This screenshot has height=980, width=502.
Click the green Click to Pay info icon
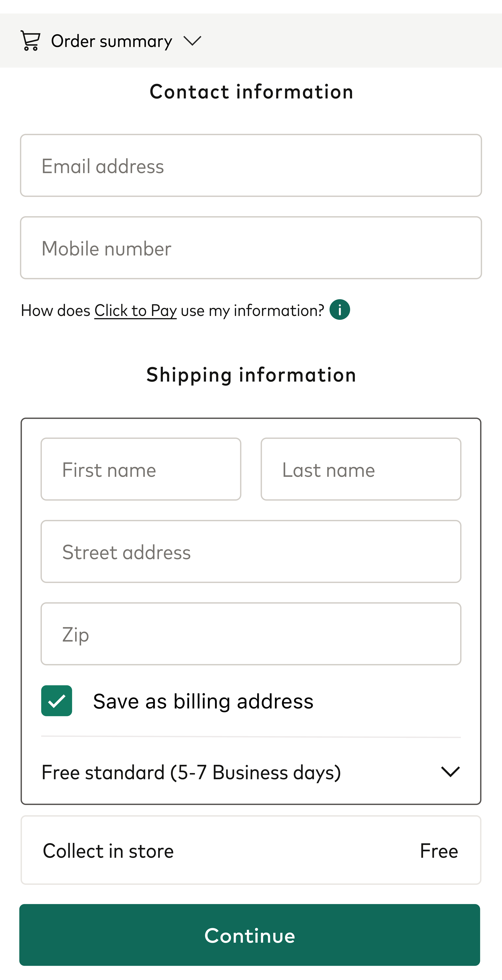pyautogui.click(x=339, y=310)
